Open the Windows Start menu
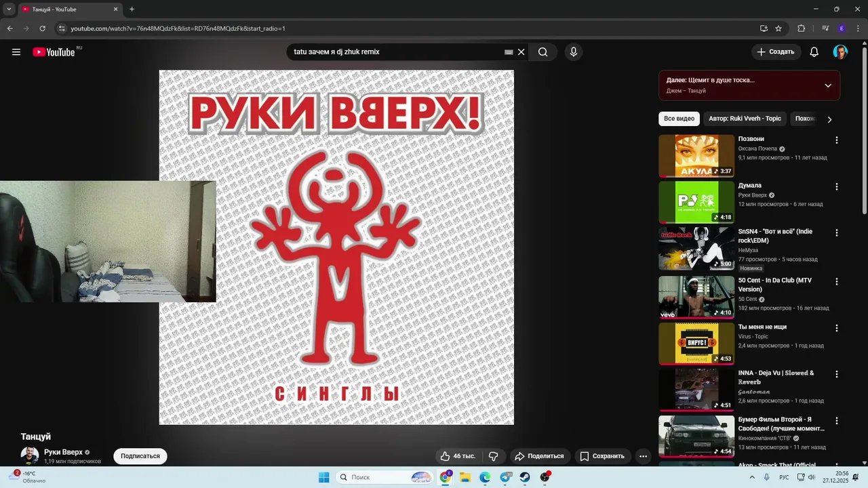This screenshot has height=488, width=868. pos(324,477)
